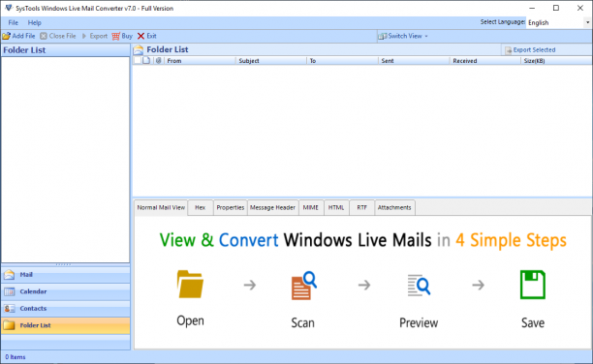Click the Save step label

[x=533, y=322]
